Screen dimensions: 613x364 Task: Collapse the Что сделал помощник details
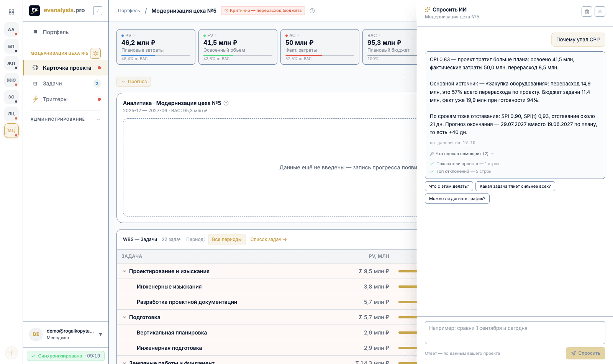462,154
